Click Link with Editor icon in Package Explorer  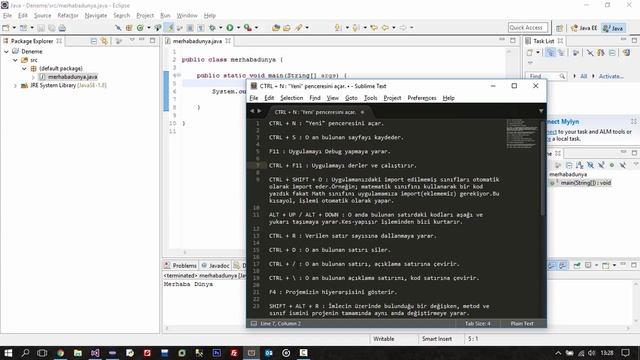coord(104,41)
